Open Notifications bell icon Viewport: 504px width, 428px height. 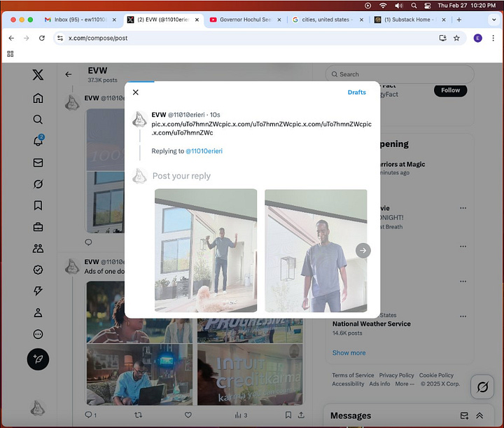[38, 141]
